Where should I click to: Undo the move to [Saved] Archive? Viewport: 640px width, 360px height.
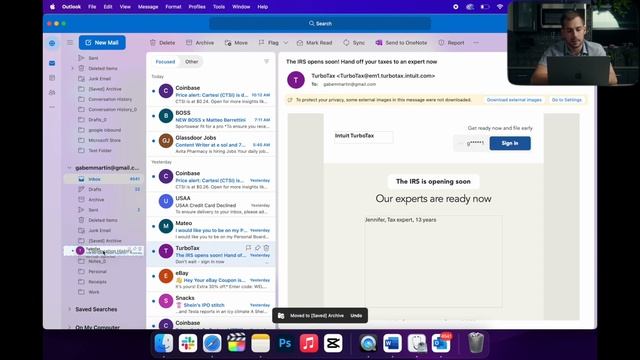pyautogui.click(x=356, y=316)
